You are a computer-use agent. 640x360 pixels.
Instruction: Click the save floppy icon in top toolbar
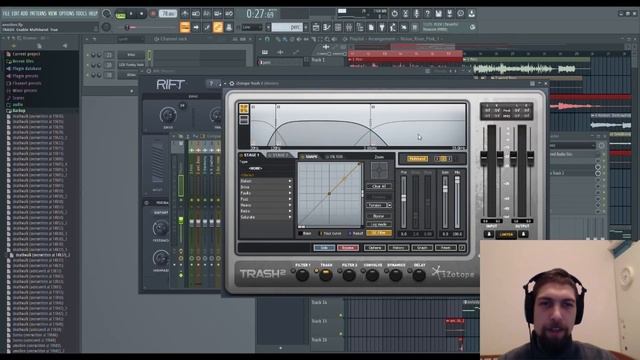point(438,14)
